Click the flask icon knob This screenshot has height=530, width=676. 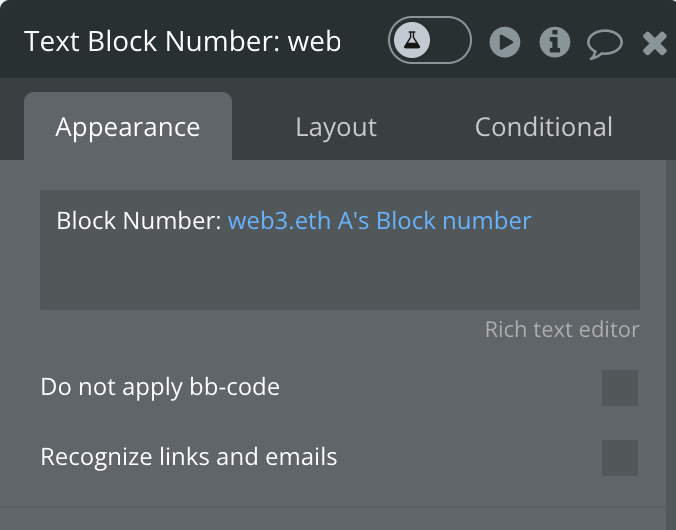(412, 40)
